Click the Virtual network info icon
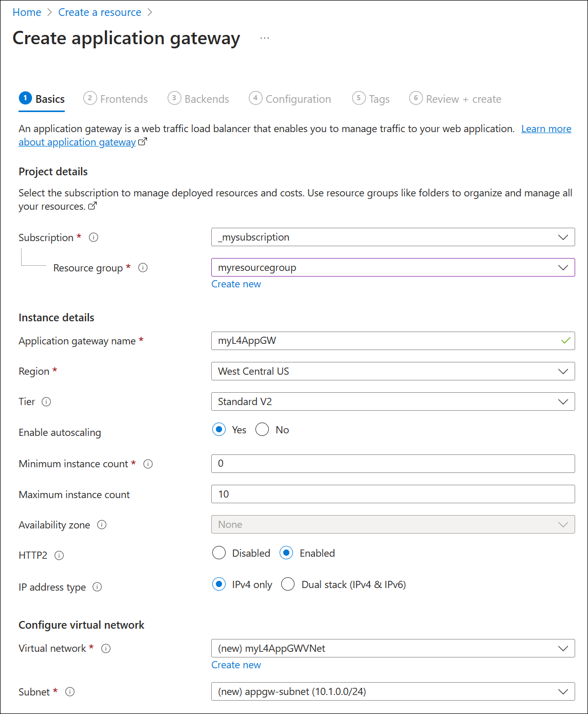Screen dimensions: 588x714 pyautogui.click(x=106, y=648)
